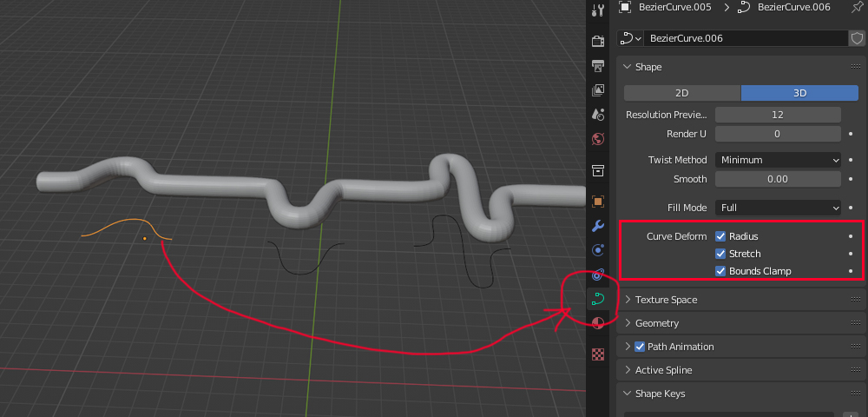Uncheck the Stretch checkbox
868x417 pixels.
tap(720, 254)
